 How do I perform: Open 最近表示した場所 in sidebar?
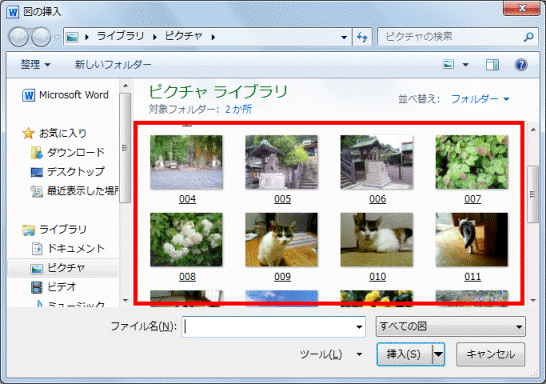75,191
